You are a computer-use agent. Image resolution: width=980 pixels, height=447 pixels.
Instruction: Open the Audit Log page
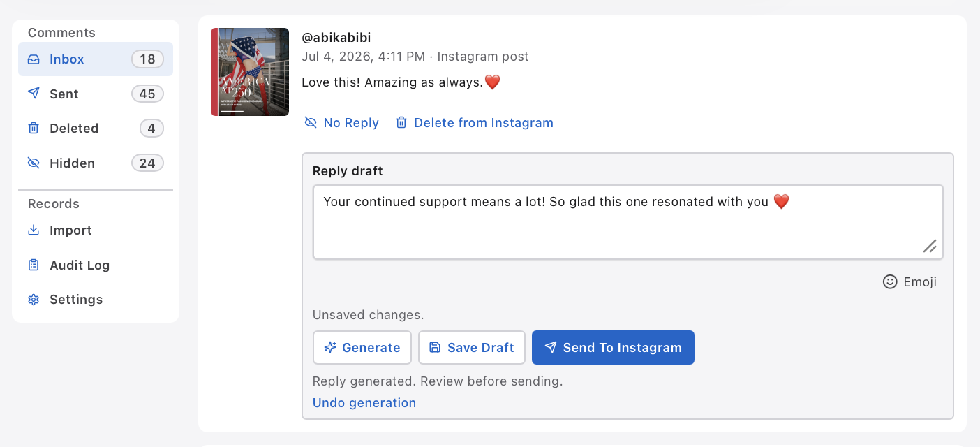click(x=96, y=265)
